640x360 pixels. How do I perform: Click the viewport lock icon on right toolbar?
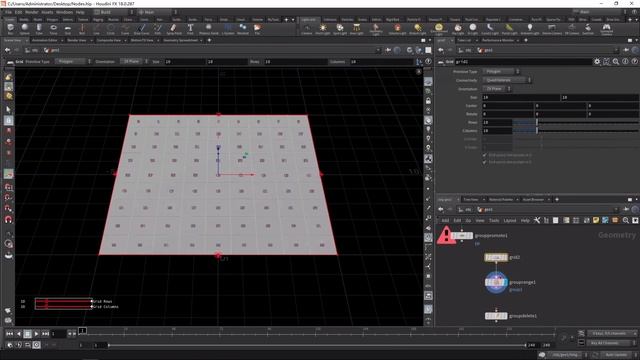pos(428,100)
